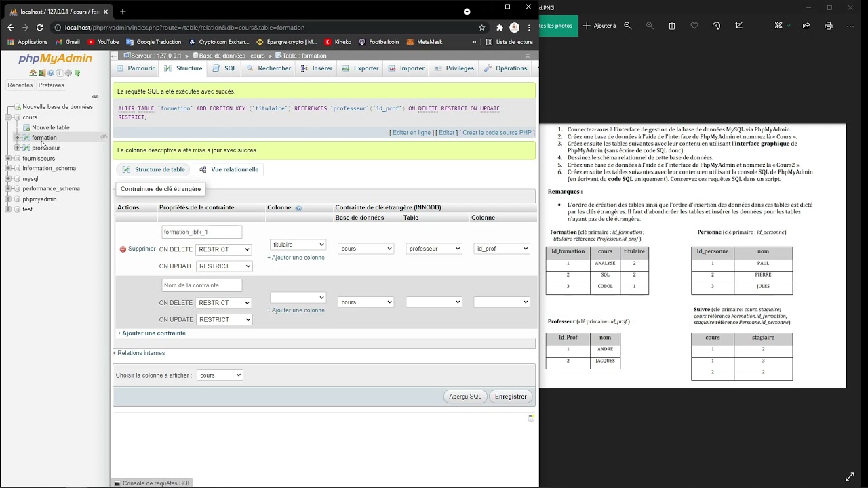
Task: Toggle fullscreen arrow in Photos bottom corner
Action: [850, 477]
